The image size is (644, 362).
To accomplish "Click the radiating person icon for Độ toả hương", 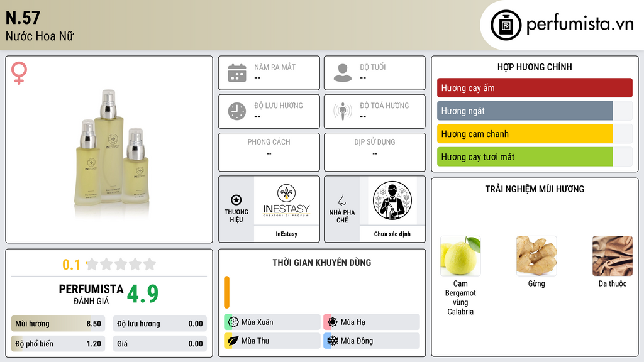I will 343,111.
